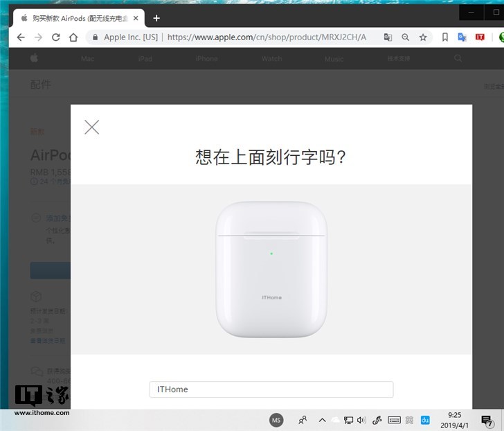This screenshot has width=504, height=431.
Task: Open the Music menu in Apple navigation
Action: [x=334, y=59]
